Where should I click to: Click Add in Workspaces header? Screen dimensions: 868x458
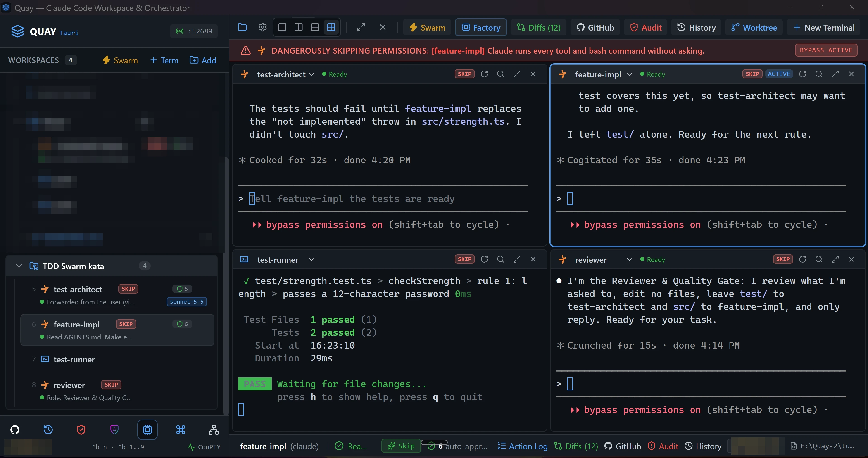203,60
